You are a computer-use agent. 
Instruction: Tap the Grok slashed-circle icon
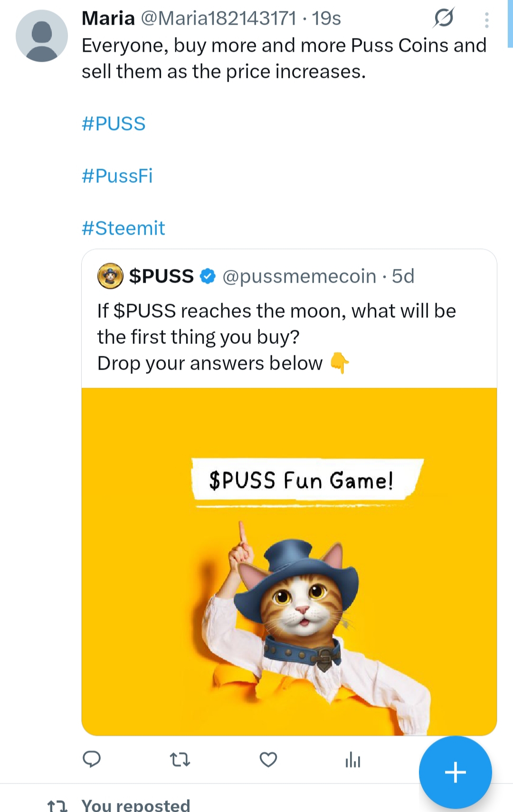pos(444,18)
